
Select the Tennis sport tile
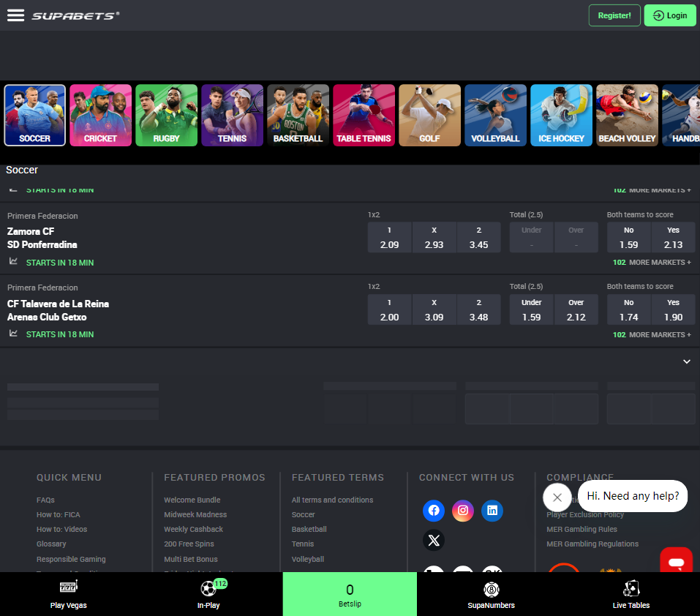point(232,115)
